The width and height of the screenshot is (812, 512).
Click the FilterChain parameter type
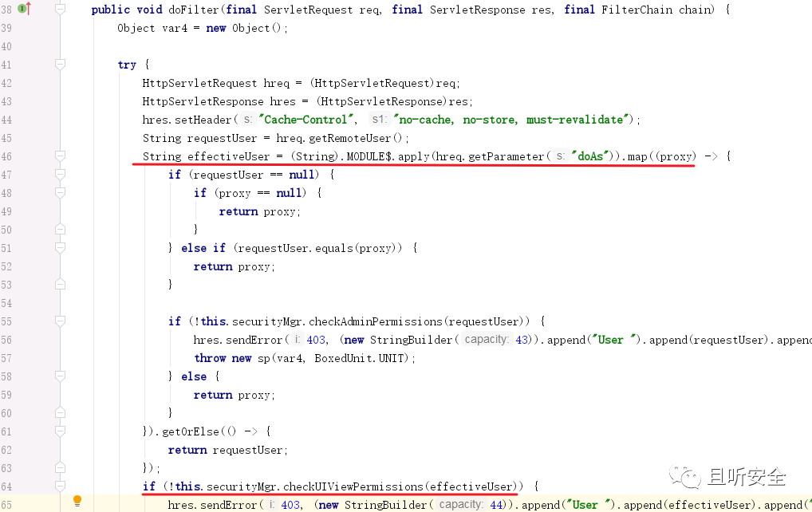pyautogui.click(x=637, y=10)
